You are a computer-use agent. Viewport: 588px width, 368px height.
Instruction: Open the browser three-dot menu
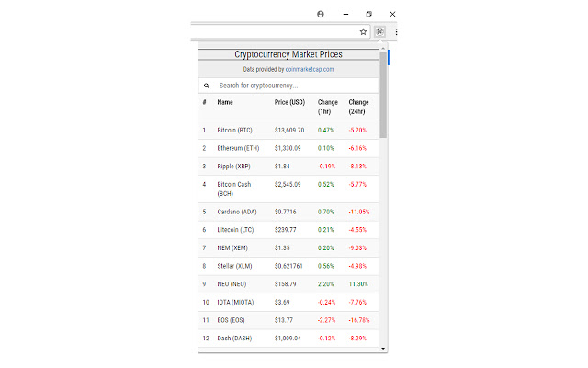pos(396,32)
